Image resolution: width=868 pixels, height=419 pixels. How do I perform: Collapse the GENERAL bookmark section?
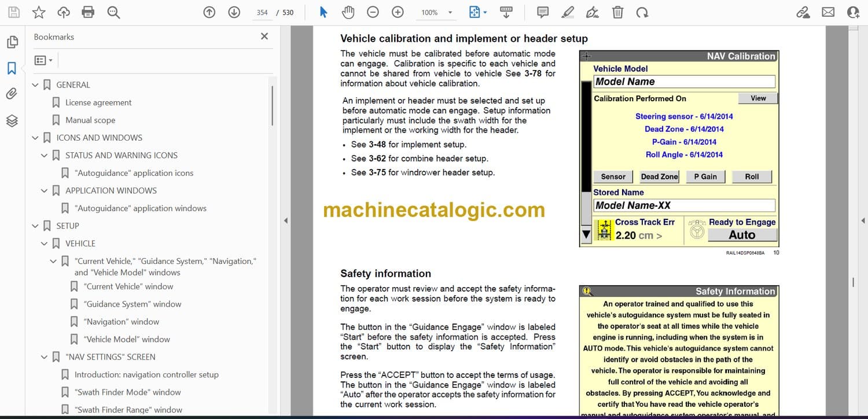click(35, 85)
